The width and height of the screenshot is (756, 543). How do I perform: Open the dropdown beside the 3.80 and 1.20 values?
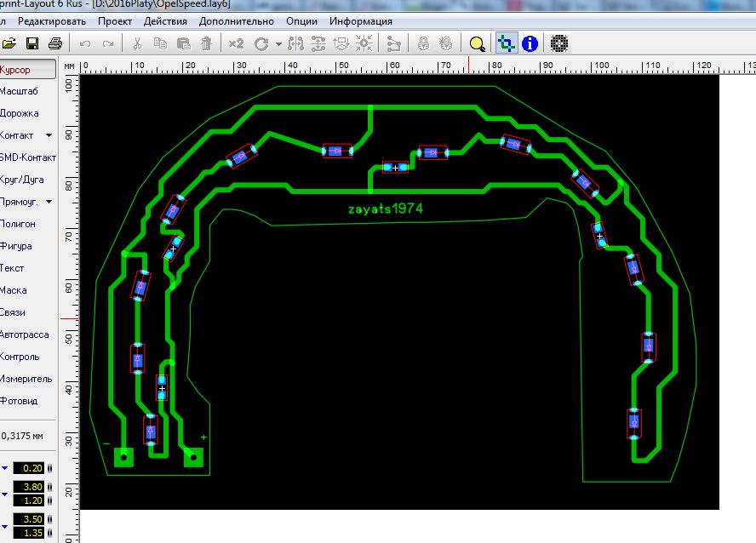tap(4, 494)
